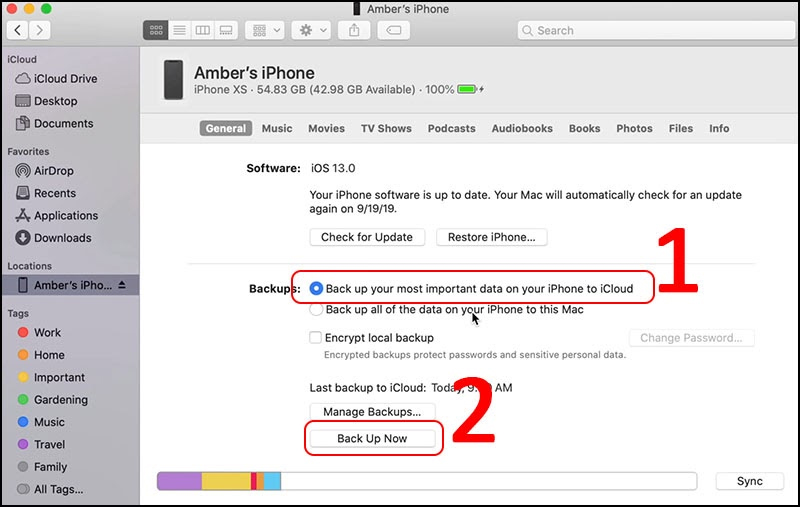
Task: Select the orange Home tag
Action: (41, 355)
